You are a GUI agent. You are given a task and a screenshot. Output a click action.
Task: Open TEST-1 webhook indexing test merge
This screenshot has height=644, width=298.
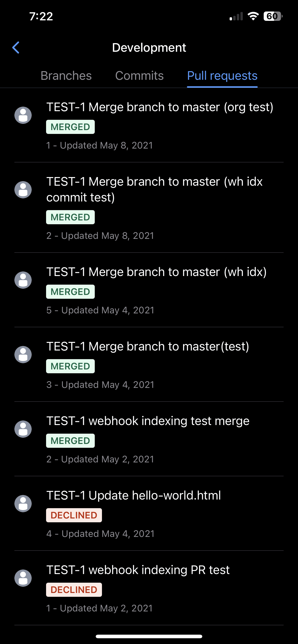(149, 439)
